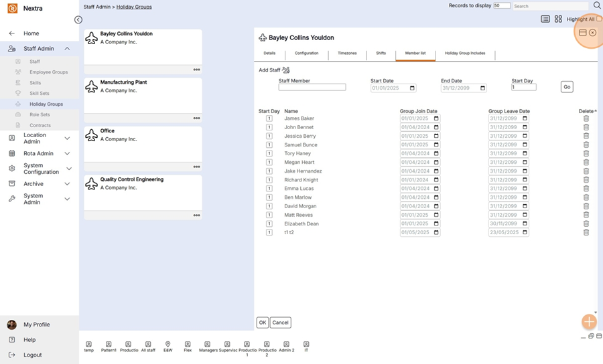603x364 pixels.
Task: Delete Jessica Berry using trash icon
Action: click(x=586, y=136)
